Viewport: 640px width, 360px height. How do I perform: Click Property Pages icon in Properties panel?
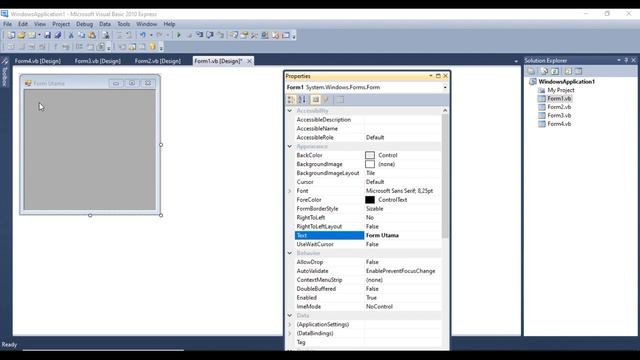(x=340, y=100)
